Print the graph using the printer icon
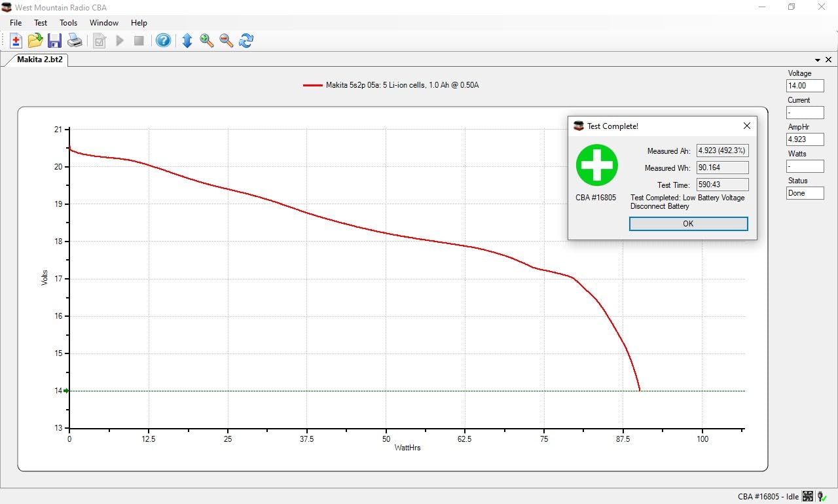 pyautogui.click(x=75, y=41)
